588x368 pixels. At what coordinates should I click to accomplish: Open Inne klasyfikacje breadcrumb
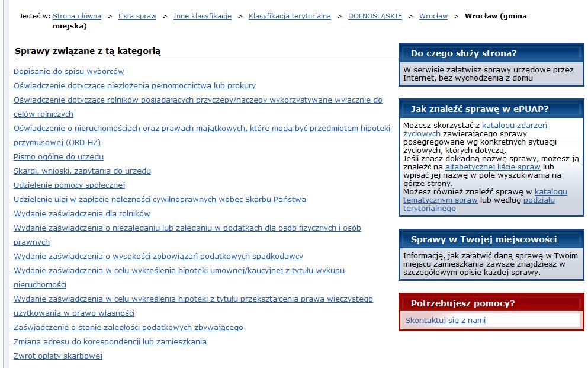(203, 16)
